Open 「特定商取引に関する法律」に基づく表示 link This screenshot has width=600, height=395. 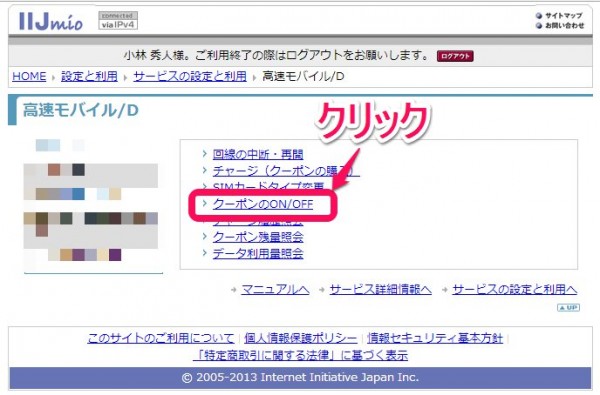click(300, 355)
